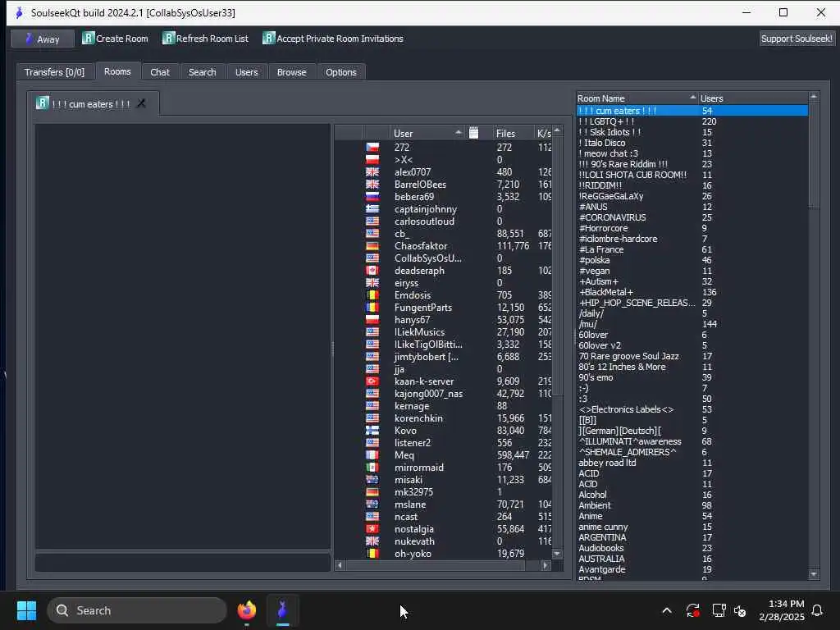This screenshot has height=630, width=840.
Task: Click the Support Soulseek! button
Action: (797, 39)
